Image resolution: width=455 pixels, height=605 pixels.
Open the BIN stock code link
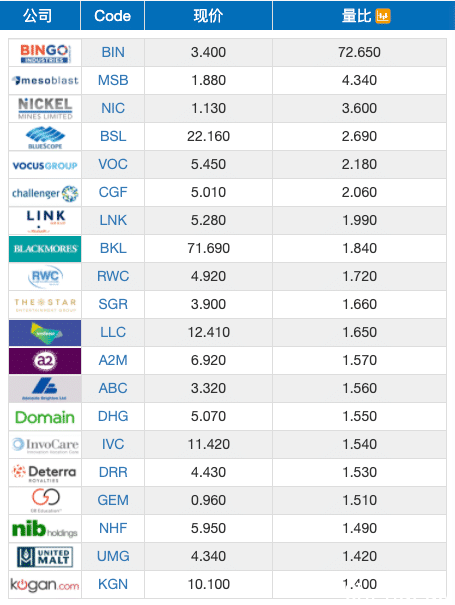pyautogui.click(x=113, y=52)
